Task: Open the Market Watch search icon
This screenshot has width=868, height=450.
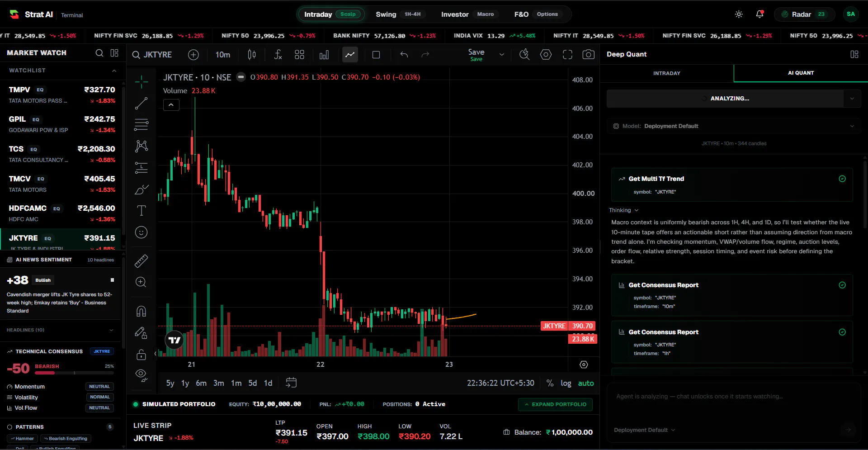Action: tap(99, 53)
